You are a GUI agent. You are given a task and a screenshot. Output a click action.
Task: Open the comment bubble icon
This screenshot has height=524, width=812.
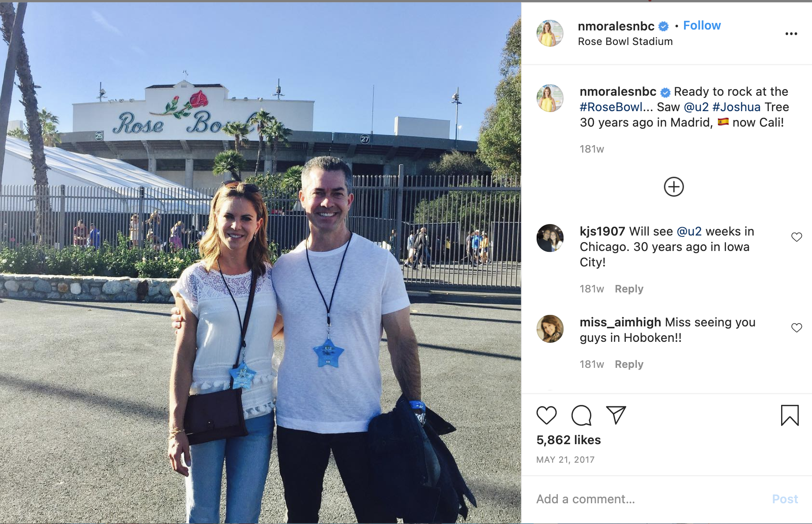point(581,415)
